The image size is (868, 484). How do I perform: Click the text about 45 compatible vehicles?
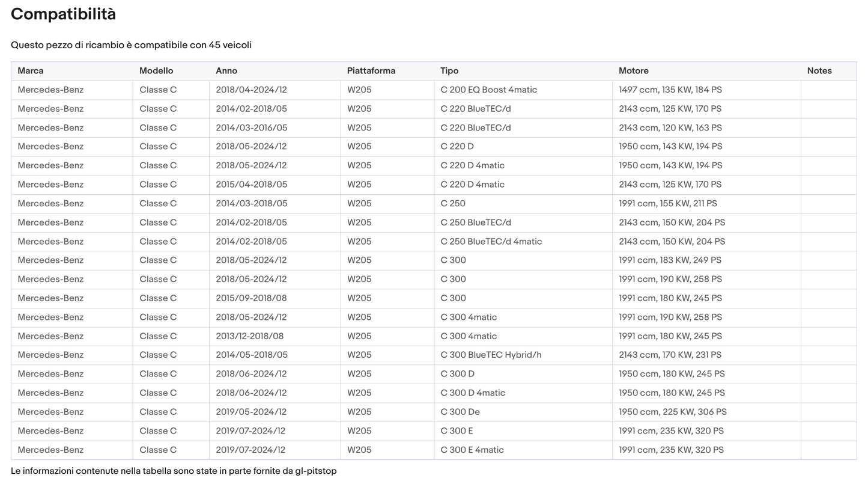tap(131, 46)
